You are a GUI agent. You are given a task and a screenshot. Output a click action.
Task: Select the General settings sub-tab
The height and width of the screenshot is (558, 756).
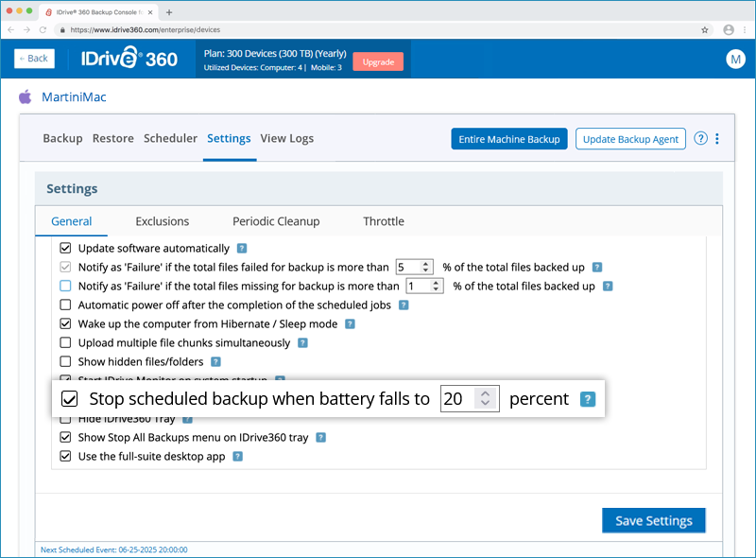[x=72, y=221]
